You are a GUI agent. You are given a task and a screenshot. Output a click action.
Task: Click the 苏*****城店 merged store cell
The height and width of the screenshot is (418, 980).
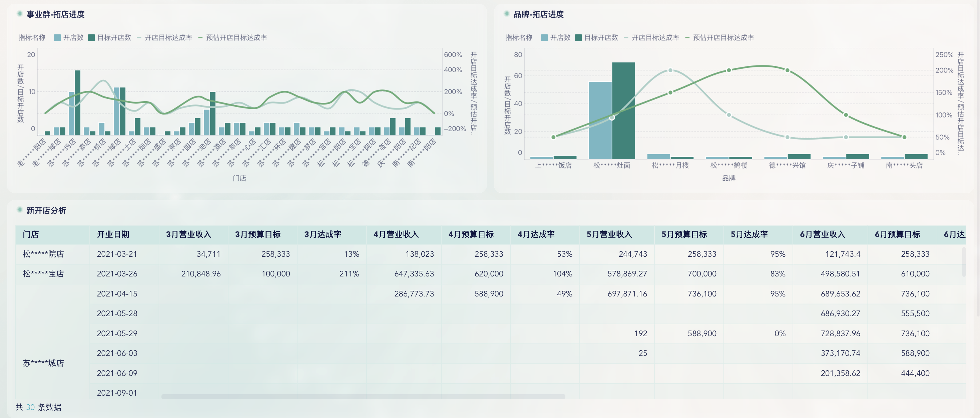[43, 363]
